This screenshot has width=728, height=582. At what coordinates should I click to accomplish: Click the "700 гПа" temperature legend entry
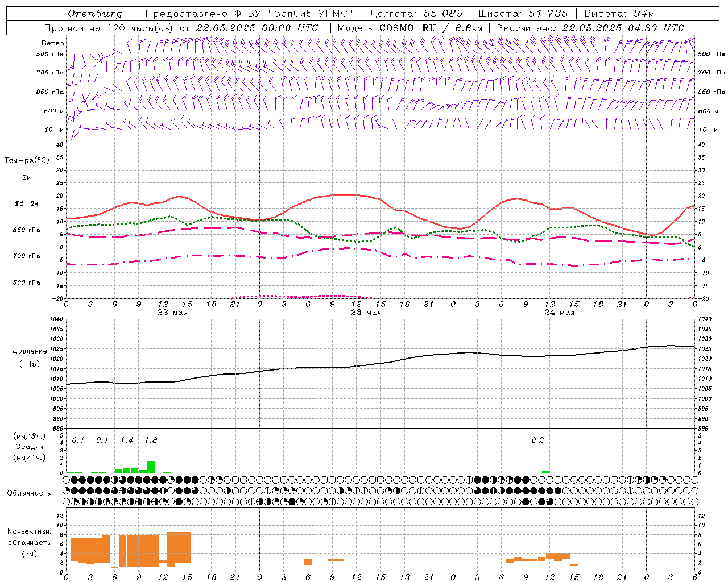[x=26, y=256]
